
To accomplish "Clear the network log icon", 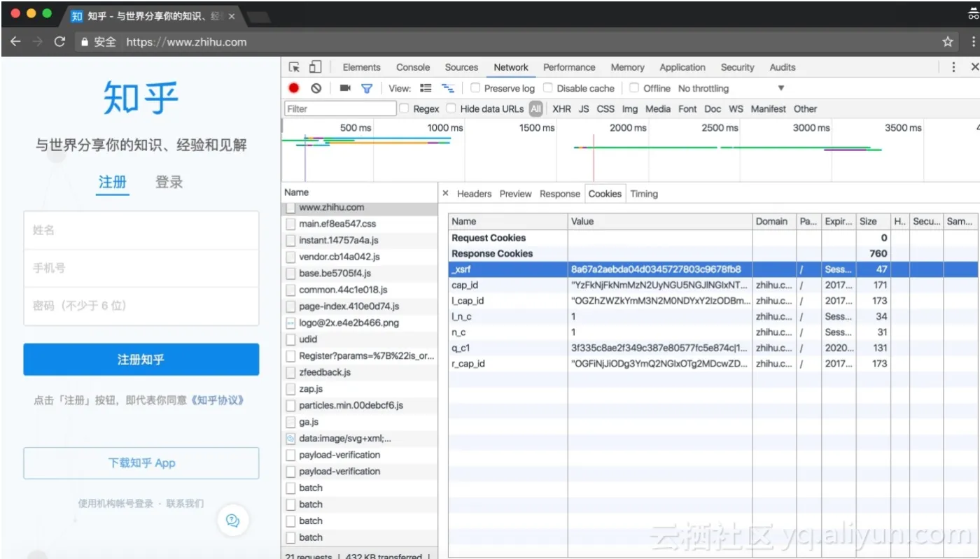I will point(316,88).
